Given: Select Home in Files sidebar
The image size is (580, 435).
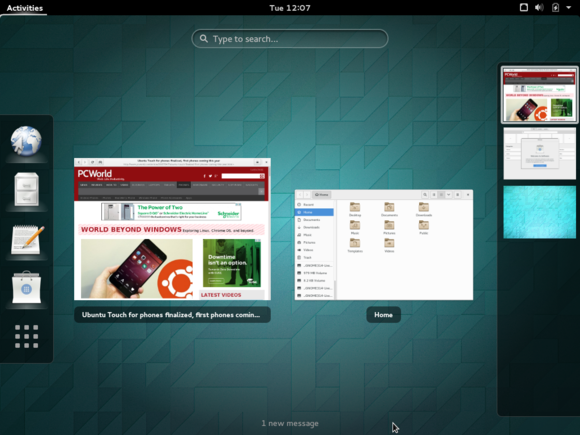Looking at the screenshot, I should click(x=315, y=212).
